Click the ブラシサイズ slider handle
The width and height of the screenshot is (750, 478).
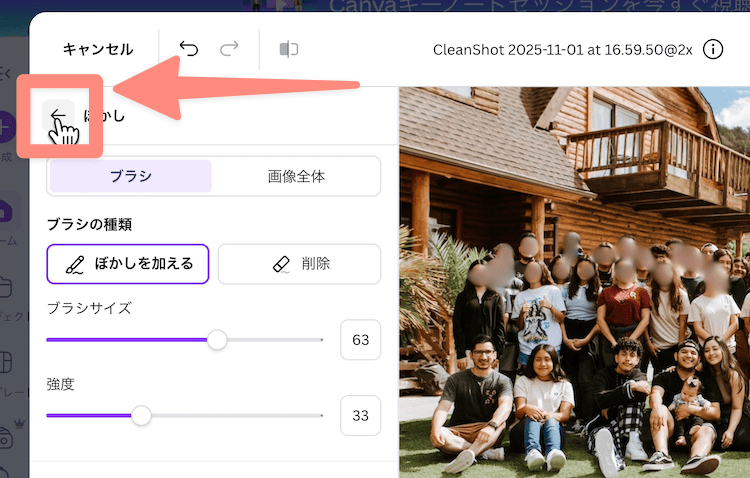pyautogui.click(x=217, y=340)
